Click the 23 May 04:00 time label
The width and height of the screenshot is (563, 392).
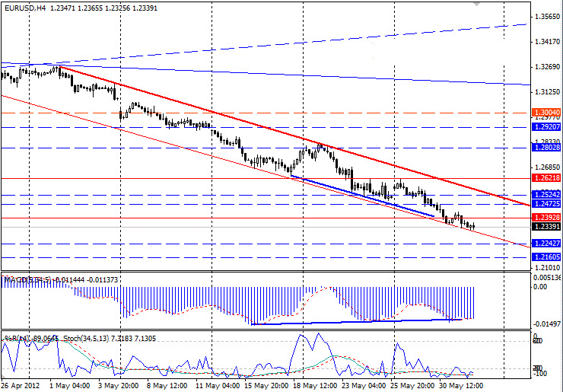pyautogui.click(x=363, y=386)
